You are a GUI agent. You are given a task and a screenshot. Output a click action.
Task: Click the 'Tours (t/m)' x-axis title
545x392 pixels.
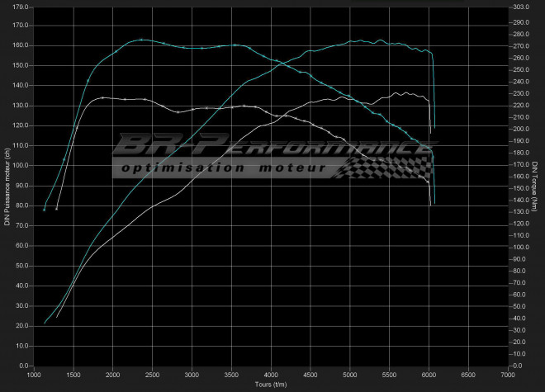271,384
